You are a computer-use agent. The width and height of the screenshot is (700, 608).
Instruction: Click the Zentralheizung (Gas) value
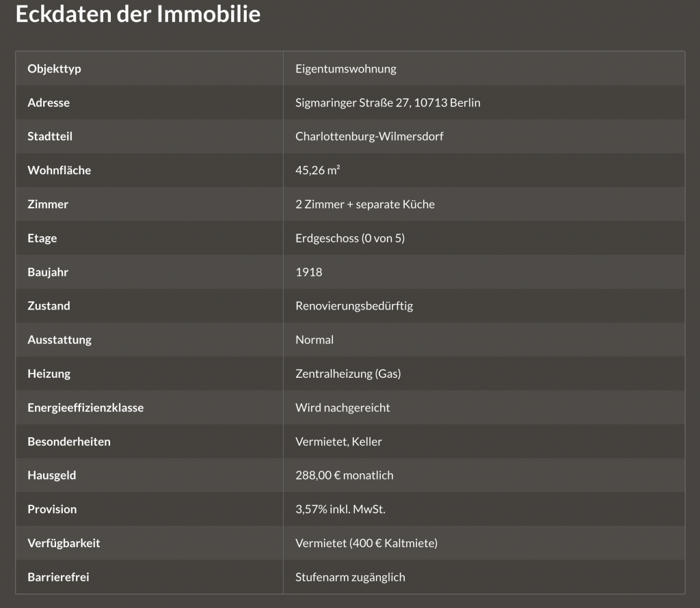coord(348,374)
